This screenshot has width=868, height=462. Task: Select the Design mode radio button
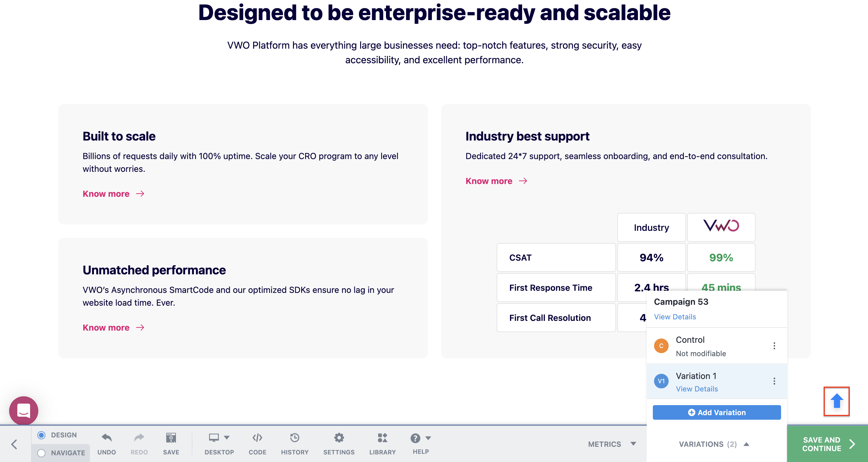(x=41, y=435)
